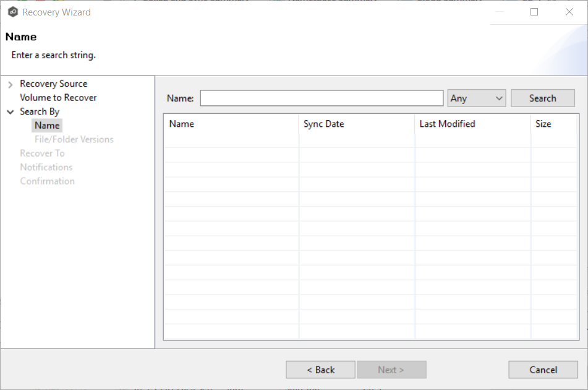Screen dimensions: 588x390
Task: Expand the Recovery Source tree node
Action: coord(11,84)
